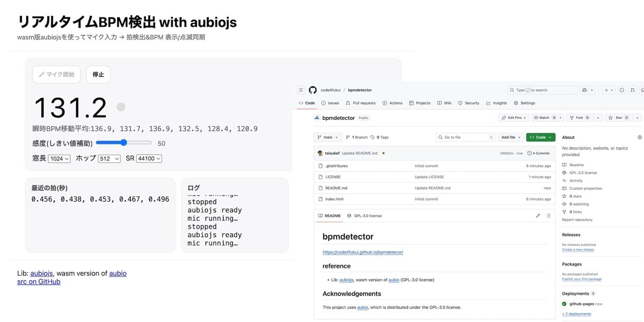Click the マイク開始 microphone start button
This screenshot has width=644, height=322.
pos(56,74)
